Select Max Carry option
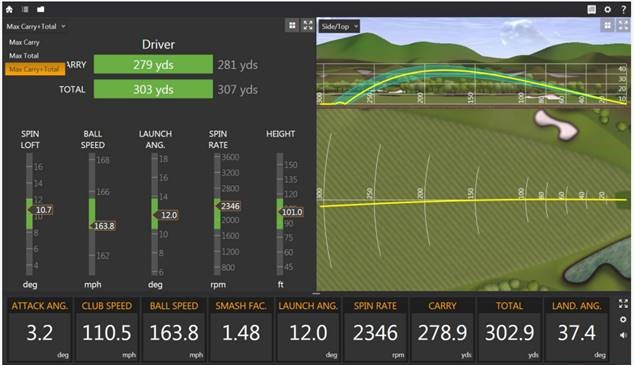The width and height of the screenshot is (634, 365). coord(24,42)
